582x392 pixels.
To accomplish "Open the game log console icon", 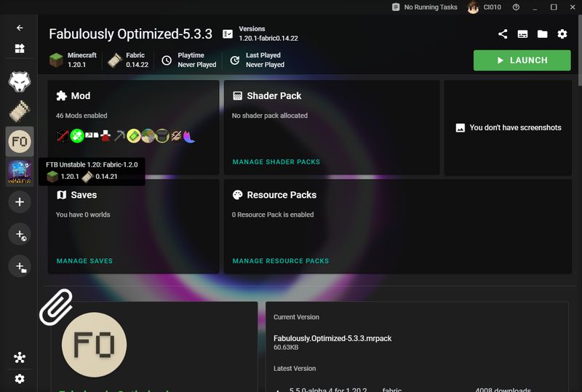I will 522,34.
